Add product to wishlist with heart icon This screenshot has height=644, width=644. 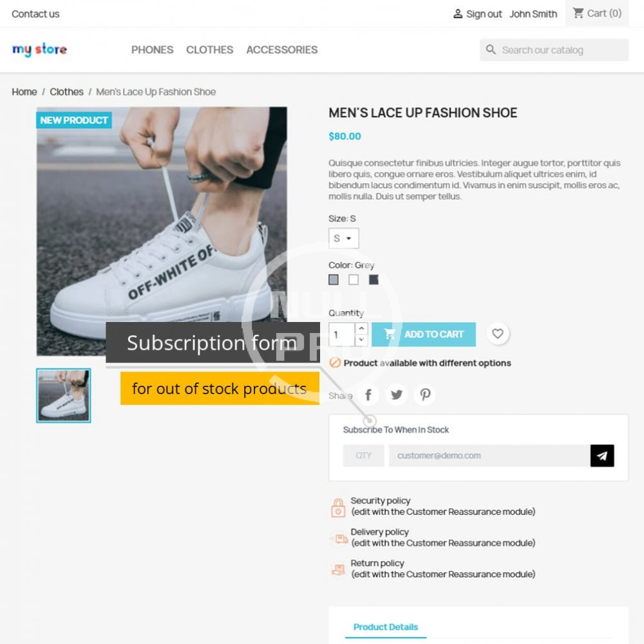497,334
